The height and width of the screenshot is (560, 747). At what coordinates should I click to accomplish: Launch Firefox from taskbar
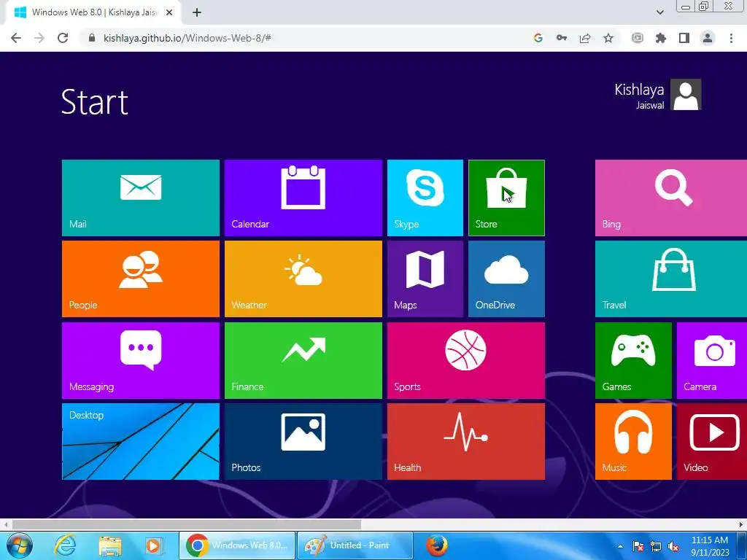click(x=436, y=545)
